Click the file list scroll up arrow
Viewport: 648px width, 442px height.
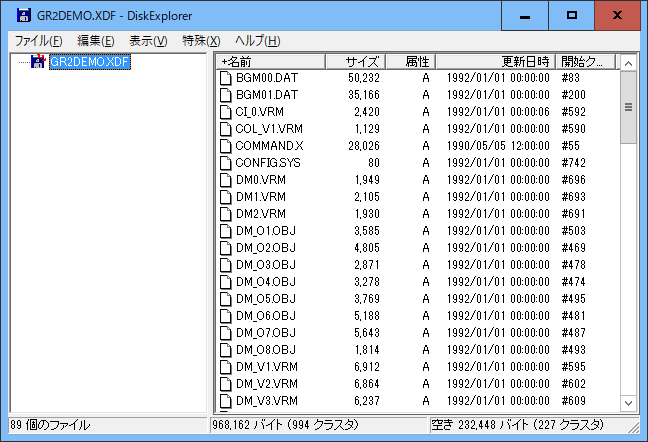click(x=629, y=64)
